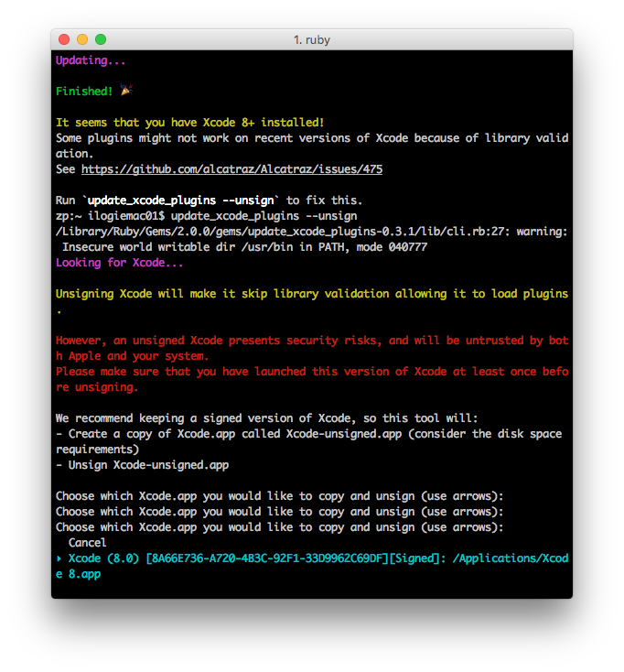This screenshot has height=672, width=624.
Task: Click "Some plugins might not work" line
Action: click(x=312, y=138)
